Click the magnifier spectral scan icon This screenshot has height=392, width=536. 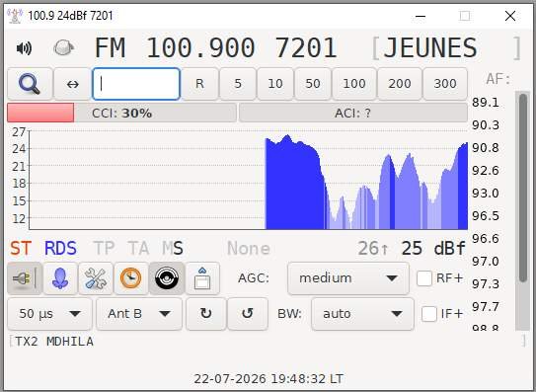pyautogui.click(x=30, y=84)
